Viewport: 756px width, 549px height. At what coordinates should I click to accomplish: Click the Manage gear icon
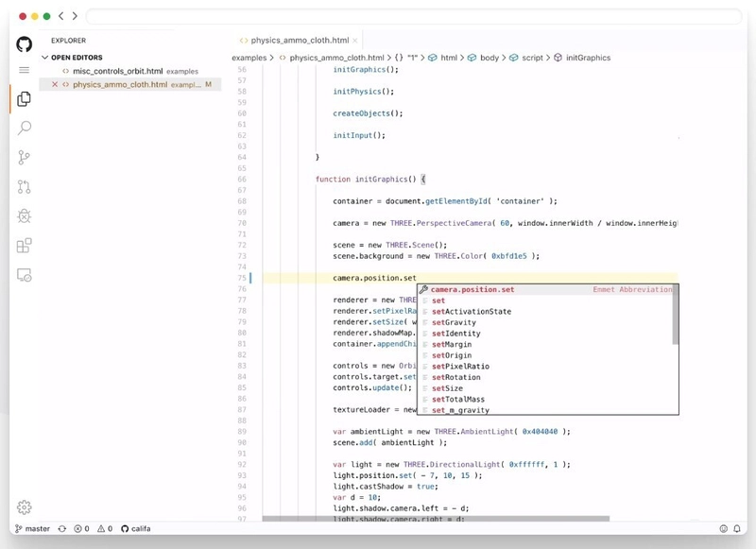pos(25,507)
